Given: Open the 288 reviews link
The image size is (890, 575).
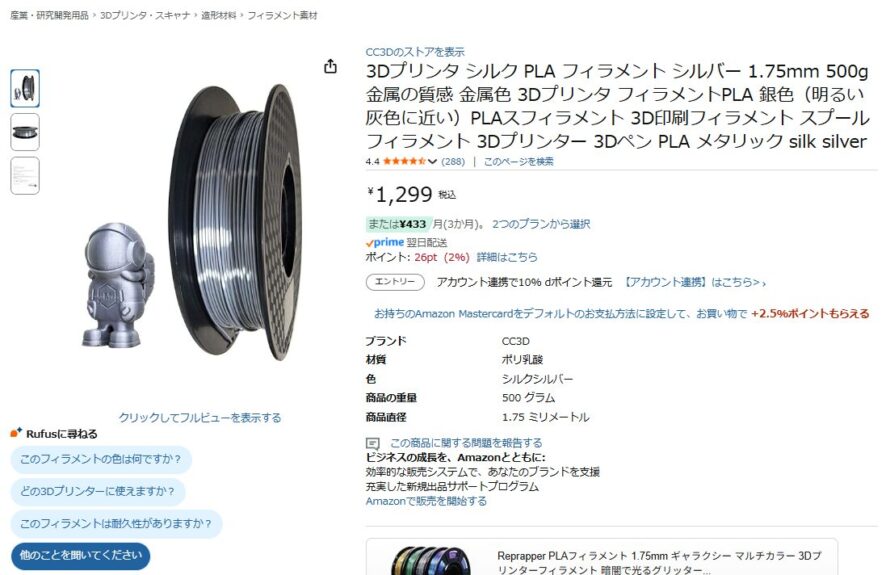Looking at the screenshot, I should pyautogui.click(x=453, y=162).
